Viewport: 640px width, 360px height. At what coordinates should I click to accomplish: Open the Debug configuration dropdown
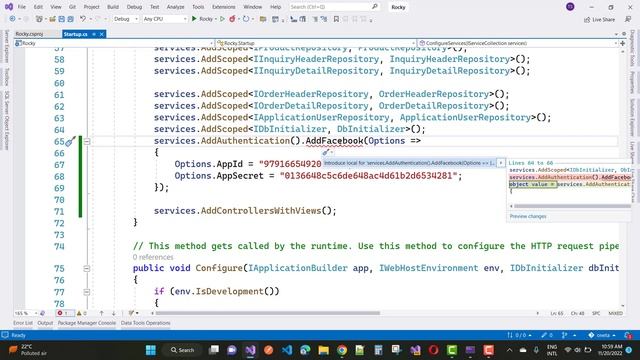126,19
